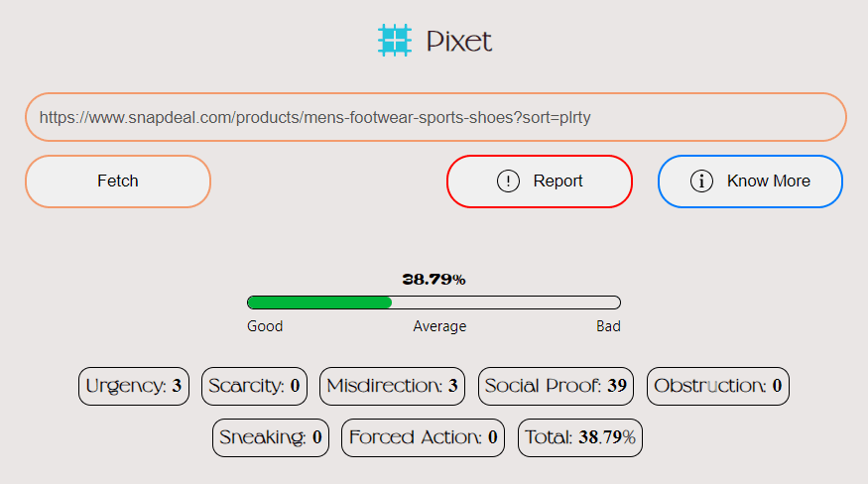Click the 38.79% label above the bar
This screenshot has width=868, height=484.
[434, 279]
